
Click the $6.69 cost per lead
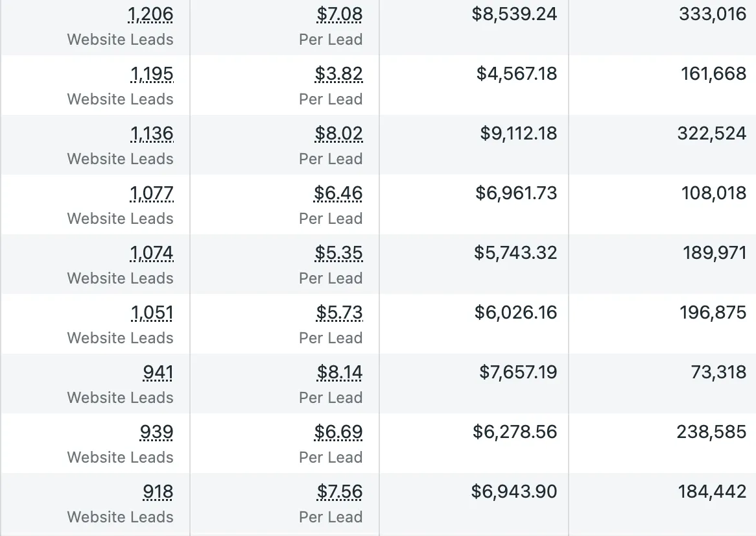(x=338, y=432)
